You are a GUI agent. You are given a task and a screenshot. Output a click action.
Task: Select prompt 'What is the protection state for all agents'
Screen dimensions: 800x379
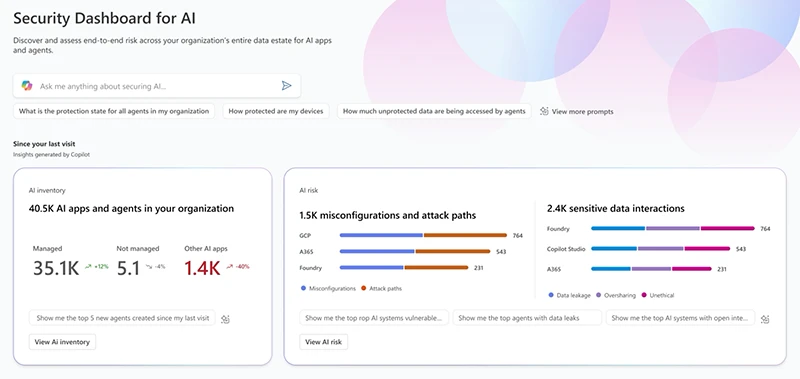coord(114,111)
